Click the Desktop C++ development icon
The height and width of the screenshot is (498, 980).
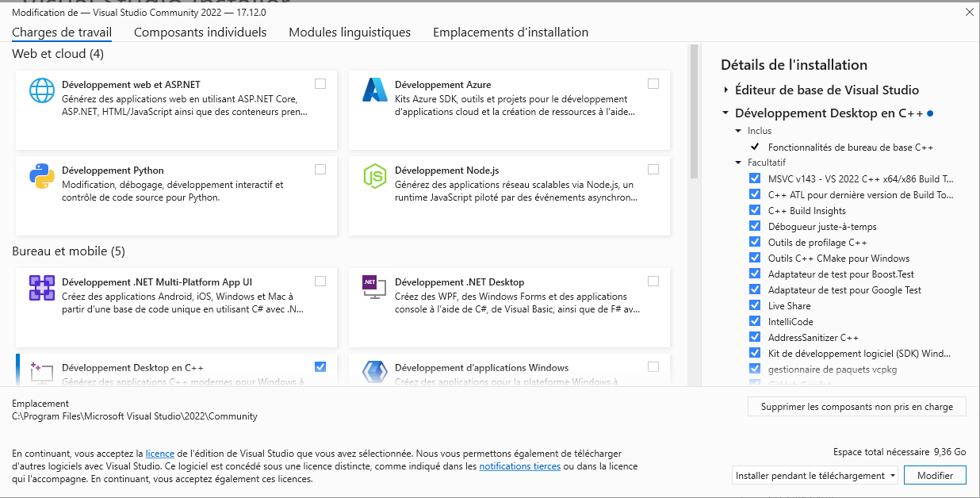(42, 372)
